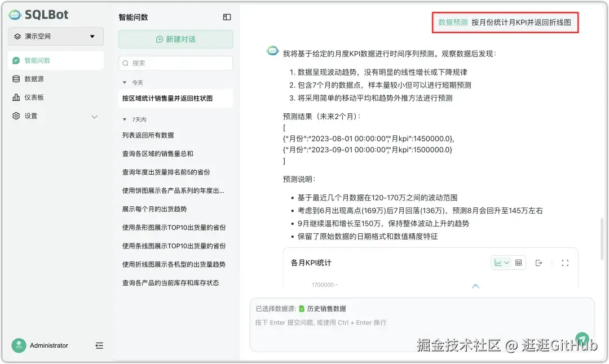Open the 演示空间 workspace dropdown

click(x=55, y=36)
